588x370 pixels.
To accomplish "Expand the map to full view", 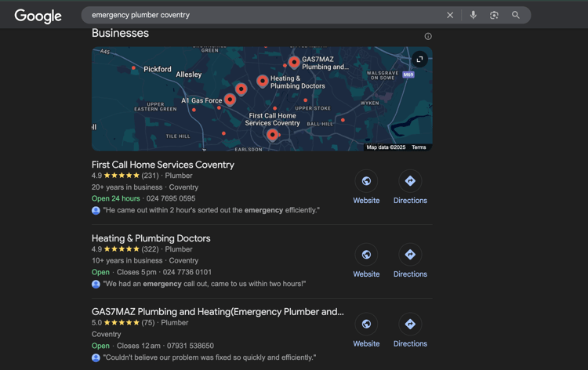I will point(419,60).
